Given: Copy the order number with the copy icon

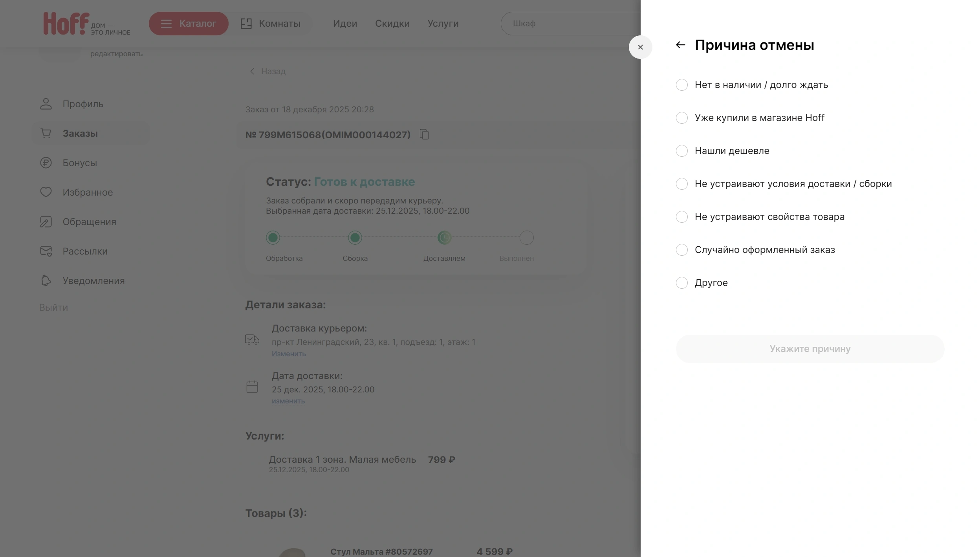Looking at the screenshot, I should click(424, 134).
